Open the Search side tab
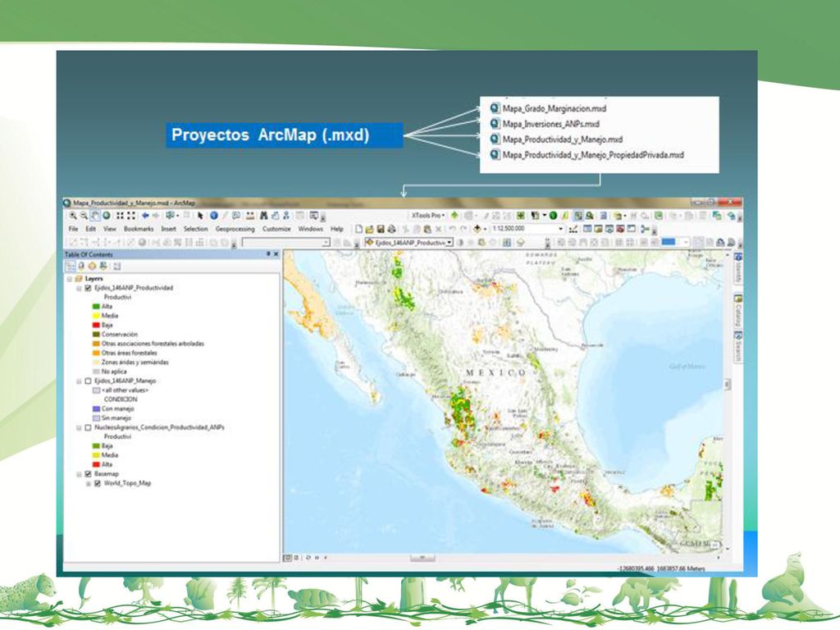The width and height of the screenshot is (840, 630). [x=737, y=347]
